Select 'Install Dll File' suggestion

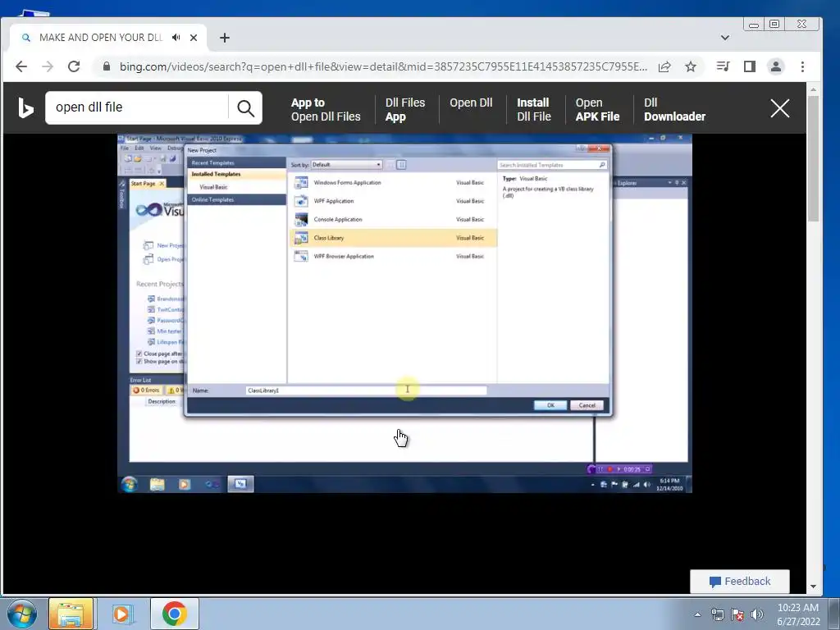(x=533, y=109)
